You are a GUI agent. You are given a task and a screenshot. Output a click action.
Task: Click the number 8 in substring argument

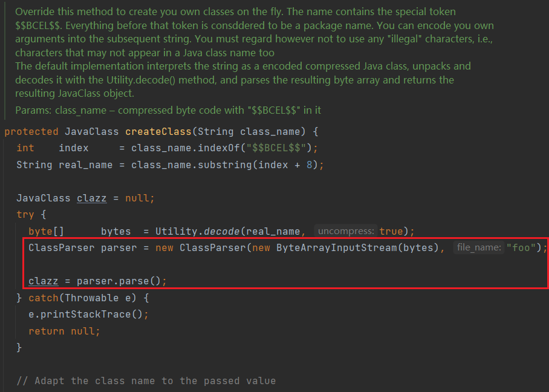[309, 165]
